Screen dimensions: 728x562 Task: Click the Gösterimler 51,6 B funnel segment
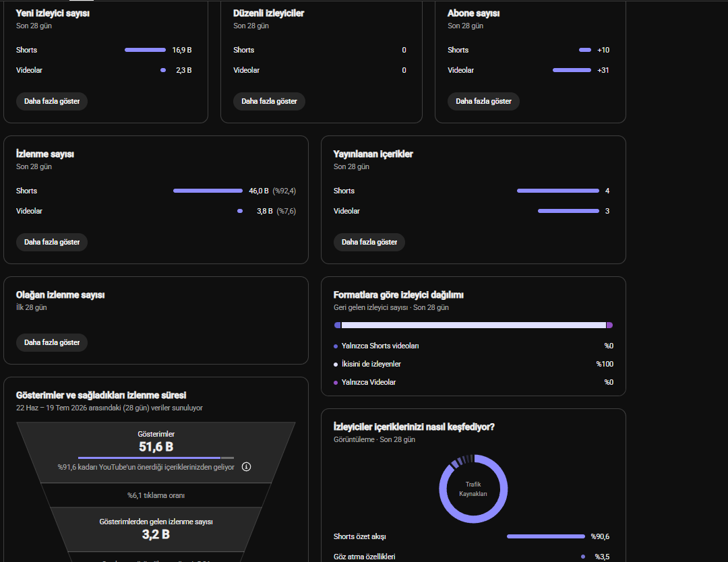click(x=156, y=452)
